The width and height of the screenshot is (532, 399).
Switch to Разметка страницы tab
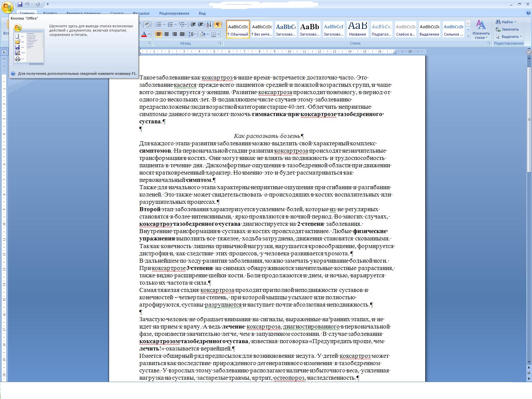(x=83, y=13)
